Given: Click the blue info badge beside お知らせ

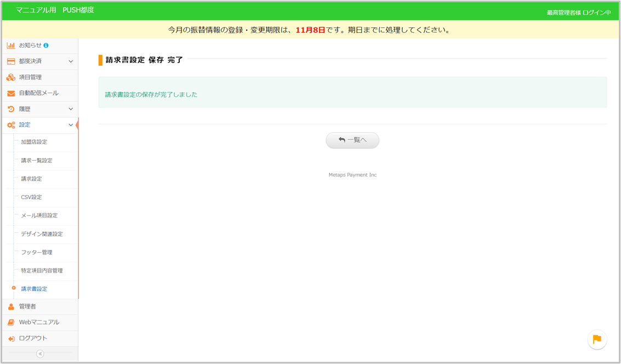Looking at the screenshot, I should [x=46, y=46].
